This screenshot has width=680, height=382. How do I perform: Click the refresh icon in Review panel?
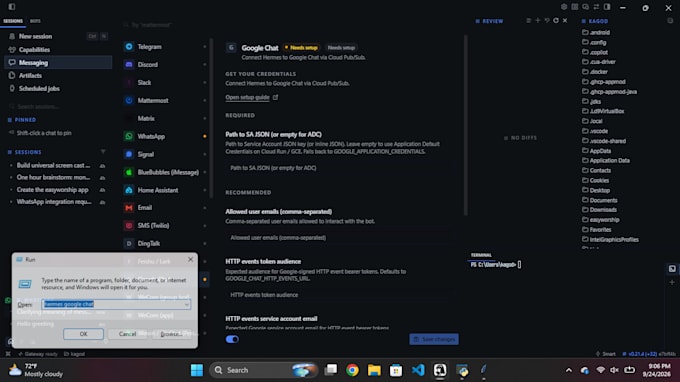point(556,20)
